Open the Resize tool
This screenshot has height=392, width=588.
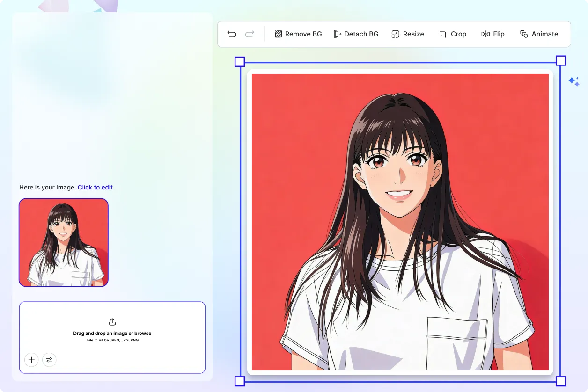pos(407,34)
